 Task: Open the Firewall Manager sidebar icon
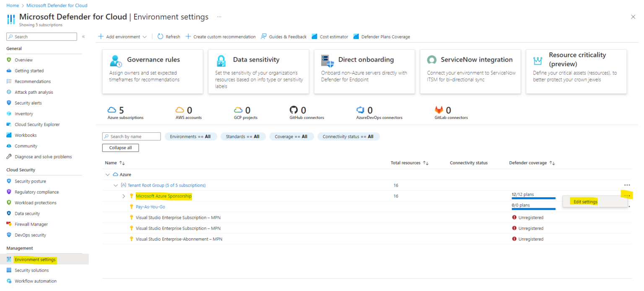click(9, 224)
